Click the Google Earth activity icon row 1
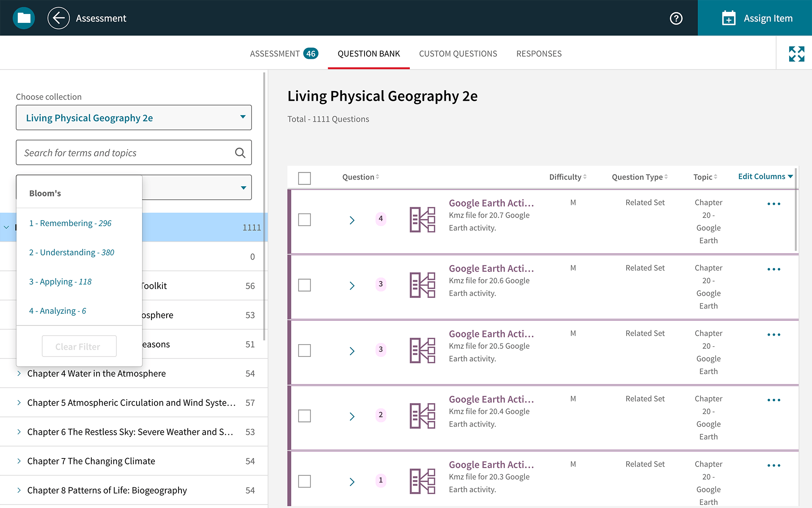812x508 pixels. (422, 220)
